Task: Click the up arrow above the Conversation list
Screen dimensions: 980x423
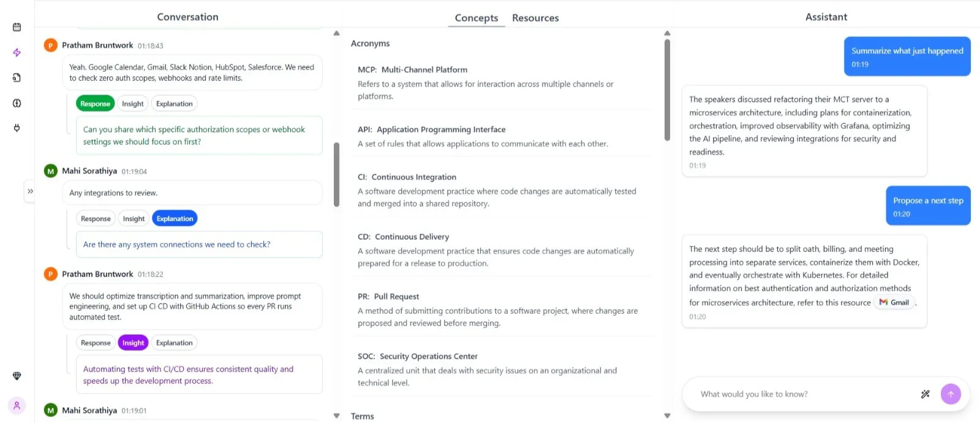Action: click(x=337, y=32)
